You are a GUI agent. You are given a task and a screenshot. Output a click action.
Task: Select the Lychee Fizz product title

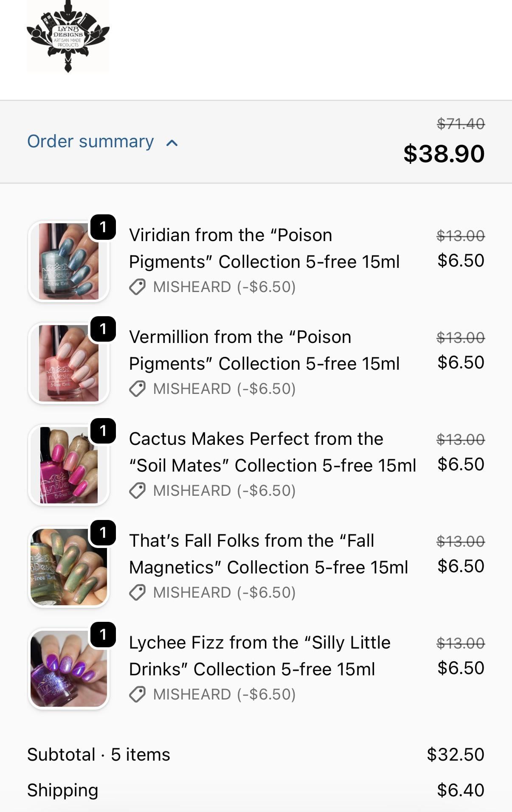(x=259, y=656)
